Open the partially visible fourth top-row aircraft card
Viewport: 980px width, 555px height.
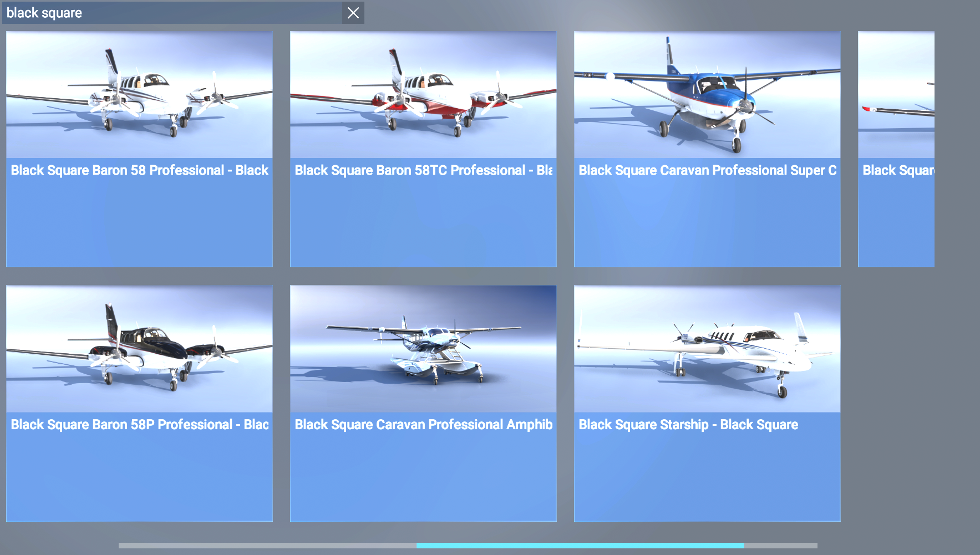tap(896, 149)
